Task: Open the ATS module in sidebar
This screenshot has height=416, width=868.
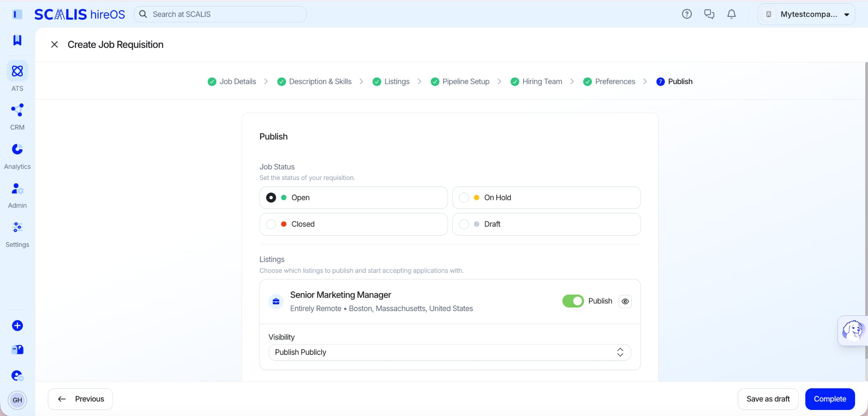Action: 17,76
